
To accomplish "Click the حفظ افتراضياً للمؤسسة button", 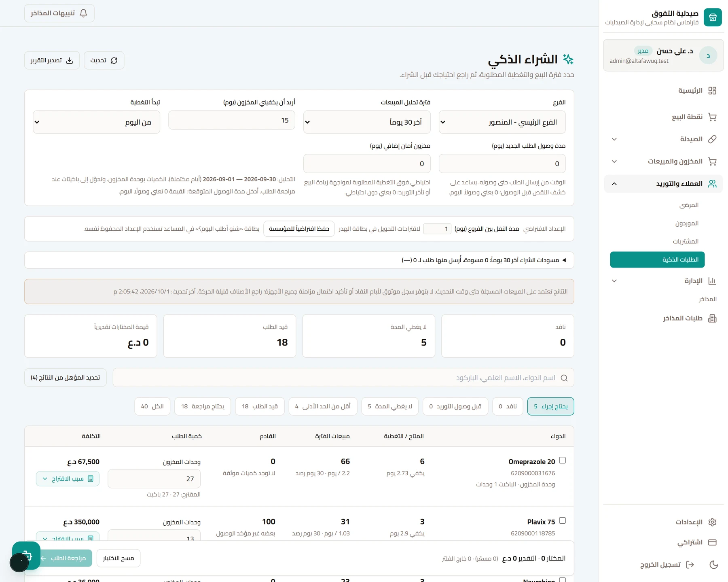I will [x=299, y=229].
